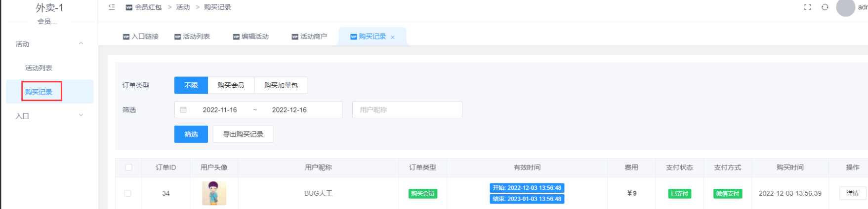The height and width of the screenshot is (209, 868).
Task: Click 开始: 2022-12-03 13:56:48 tag
Action: [527, 188]
